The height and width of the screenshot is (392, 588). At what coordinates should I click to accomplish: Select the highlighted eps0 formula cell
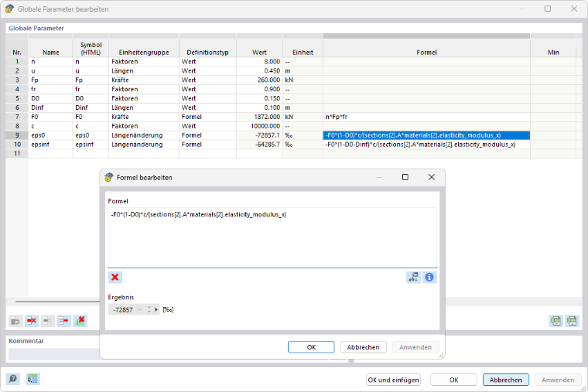click(x=426, y=135)
